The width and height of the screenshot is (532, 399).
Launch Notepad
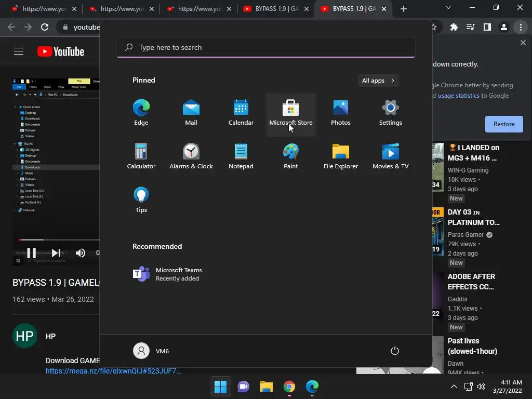241,156
